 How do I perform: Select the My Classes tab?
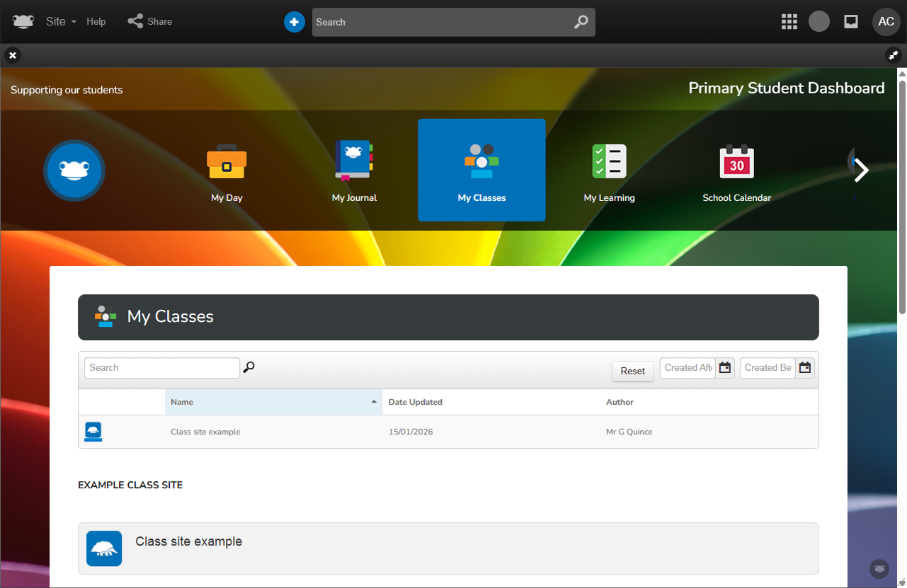click(481, 171)
